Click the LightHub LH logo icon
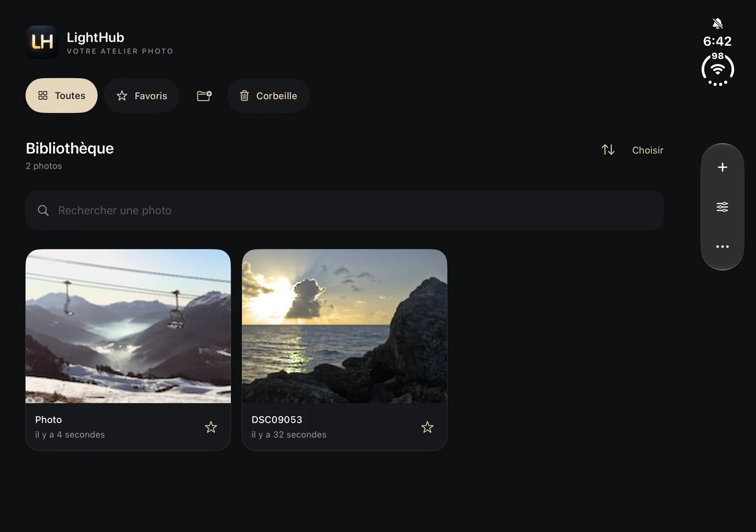This screenshot has width=756, height=532. (x=42, y=42)
